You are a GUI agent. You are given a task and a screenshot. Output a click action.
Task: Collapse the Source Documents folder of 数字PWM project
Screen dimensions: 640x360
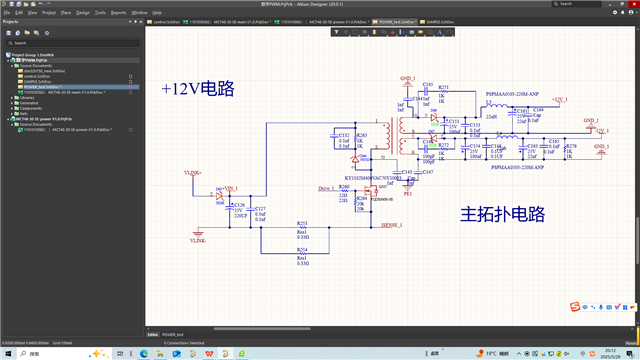click(12, 66)
